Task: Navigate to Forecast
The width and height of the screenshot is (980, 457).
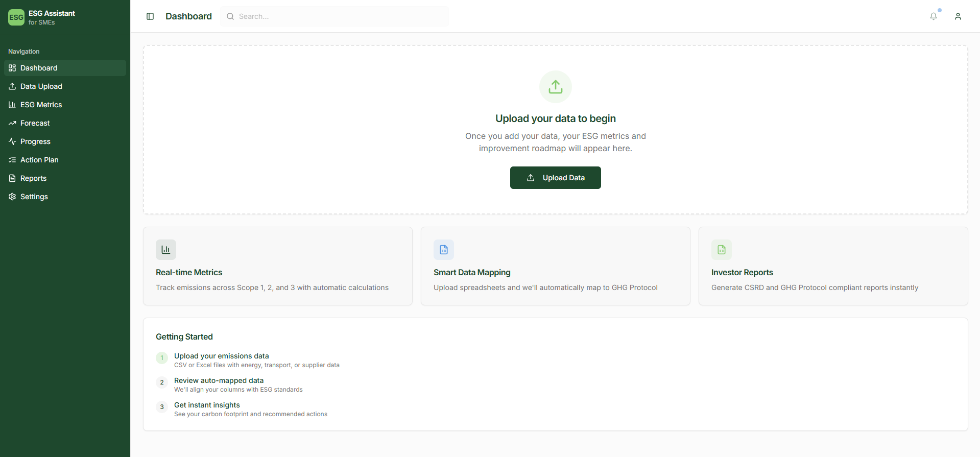Action: point(65,123)
